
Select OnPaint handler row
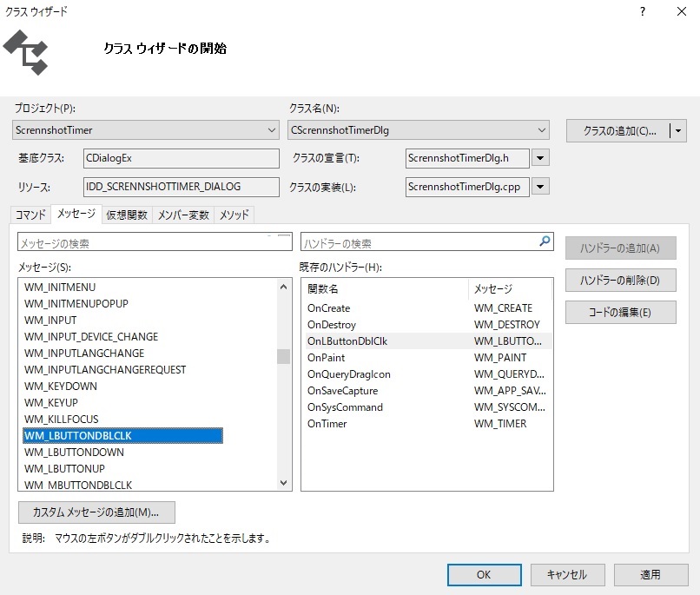428,358
